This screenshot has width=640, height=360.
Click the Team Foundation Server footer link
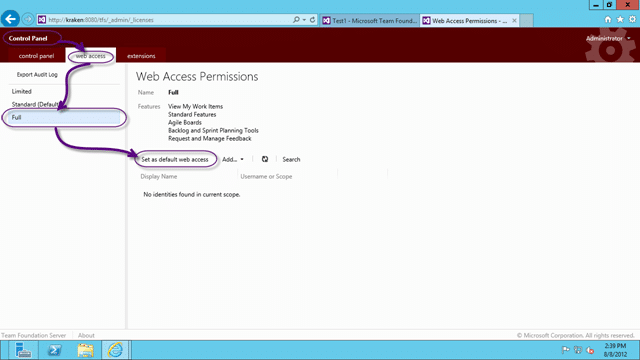[x=33, y=336]
